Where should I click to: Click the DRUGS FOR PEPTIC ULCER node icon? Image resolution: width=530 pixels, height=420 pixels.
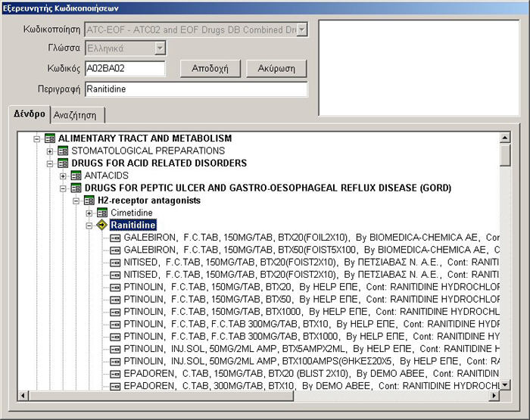pyautogui.click(x=76, y=188)
